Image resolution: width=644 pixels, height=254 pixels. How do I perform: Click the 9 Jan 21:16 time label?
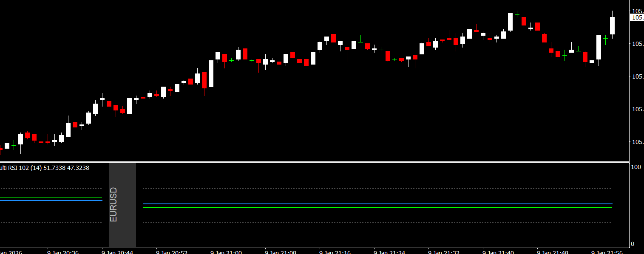335,251
